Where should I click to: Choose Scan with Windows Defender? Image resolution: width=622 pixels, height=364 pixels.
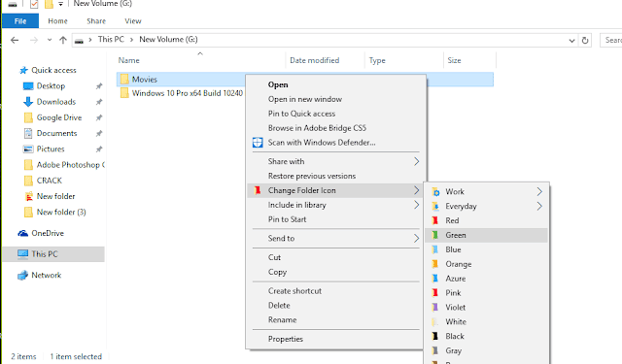click(x=335, y=143)
